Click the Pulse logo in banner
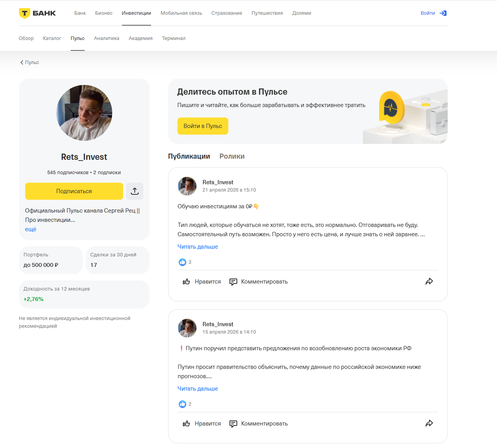Screen dimensions: 497x448 coord(391,107)
